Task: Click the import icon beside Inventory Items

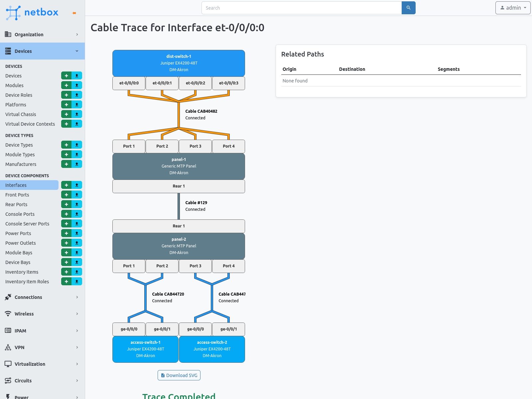Action: click(x=76, y=272)
